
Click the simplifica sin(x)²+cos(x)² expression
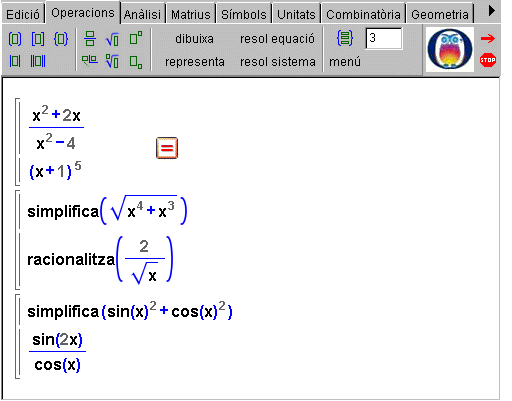pyautogui.click(x=130, y=311)
